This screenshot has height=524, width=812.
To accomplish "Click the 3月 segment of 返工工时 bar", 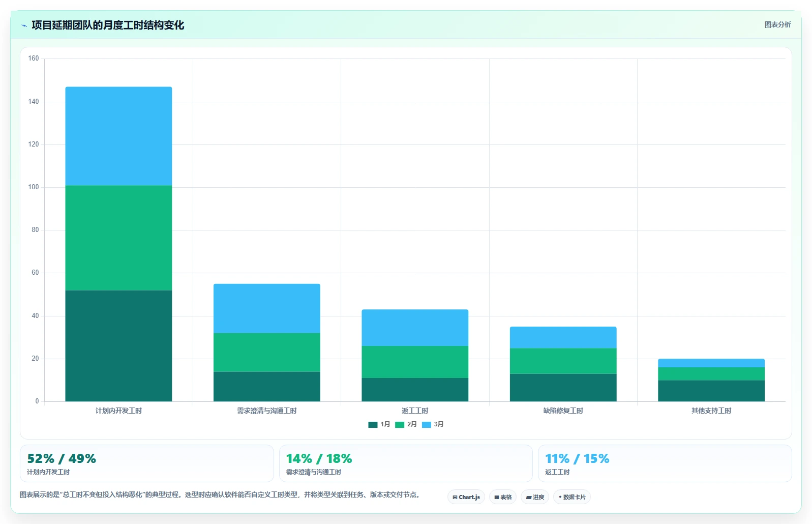I will [415, 328].
